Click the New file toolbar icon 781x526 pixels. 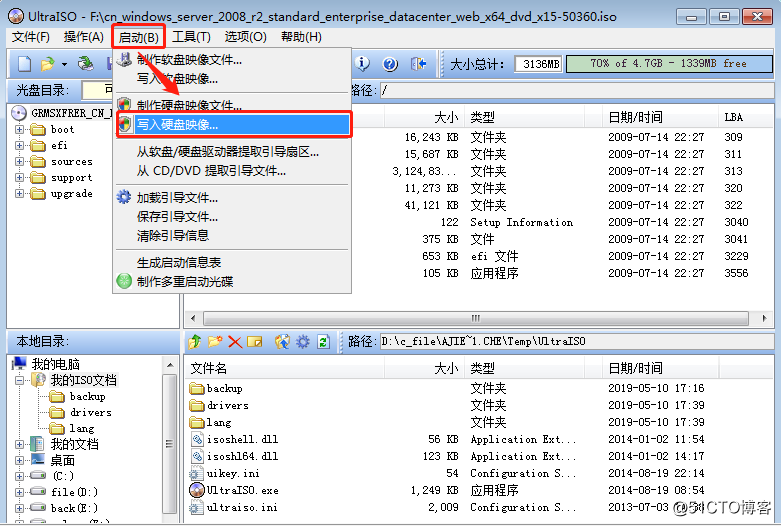24,64
